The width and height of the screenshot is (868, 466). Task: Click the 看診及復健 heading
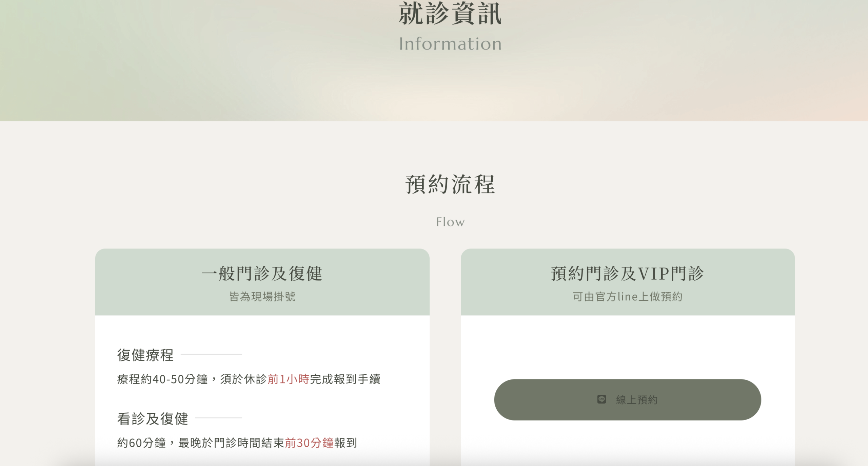tap(153, 419)
